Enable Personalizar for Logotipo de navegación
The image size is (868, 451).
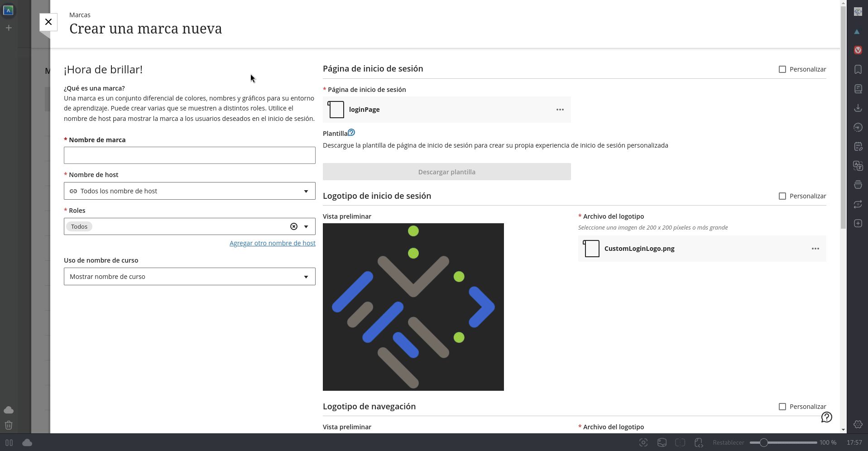point(782,407)
